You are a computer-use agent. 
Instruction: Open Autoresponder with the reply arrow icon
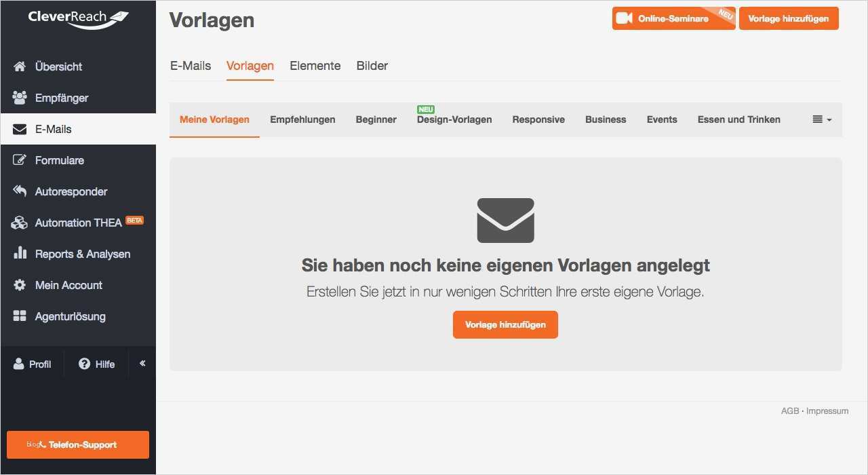pyautogui.click(x=19, y=191)
